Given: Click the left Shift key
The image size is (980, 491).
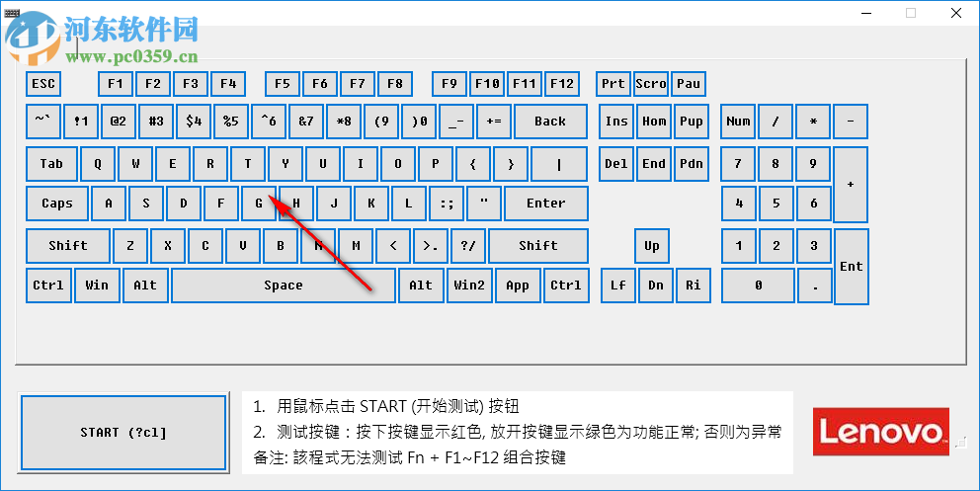Looking at the screenshot, I should [68, 246].
